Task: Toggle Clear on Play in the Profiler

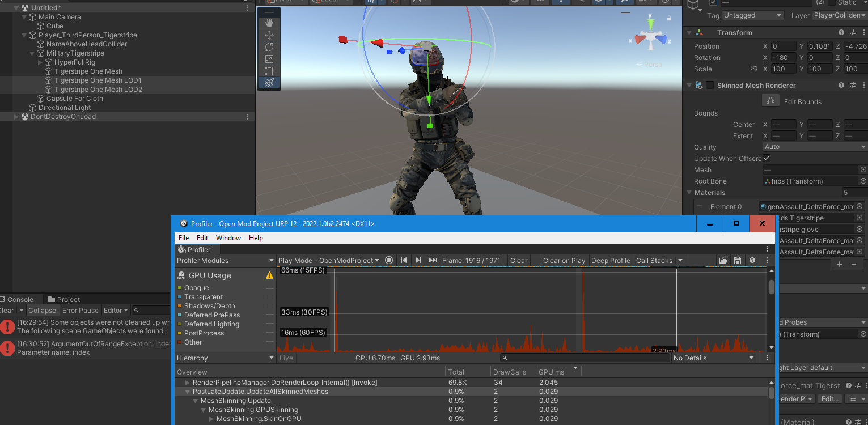Action: pos(564,260)
